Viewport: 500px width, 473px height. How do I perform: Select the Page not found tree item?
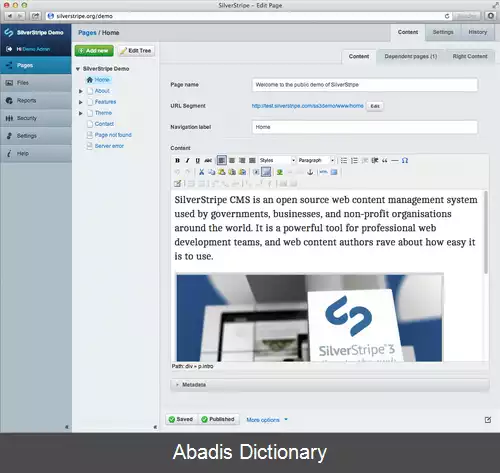click(113, 135)
